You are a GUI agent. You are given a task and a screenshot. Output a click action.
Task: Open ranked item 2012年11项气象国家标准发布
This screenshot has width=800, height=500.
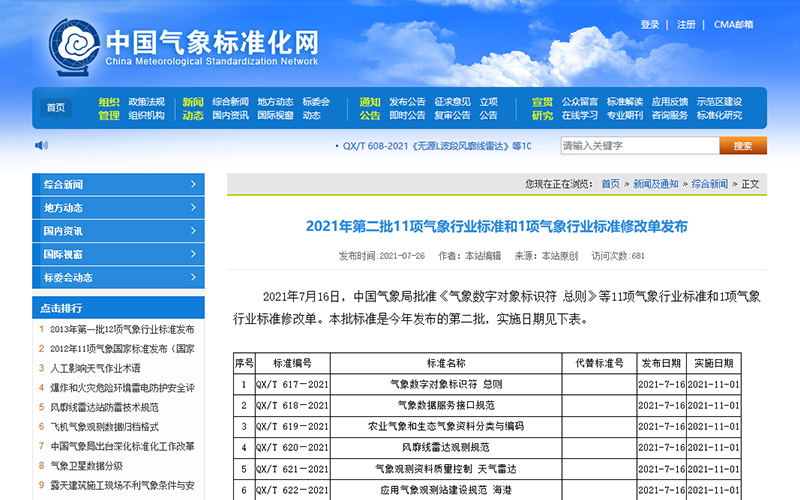pyautogui.click(x=122, y=349)
